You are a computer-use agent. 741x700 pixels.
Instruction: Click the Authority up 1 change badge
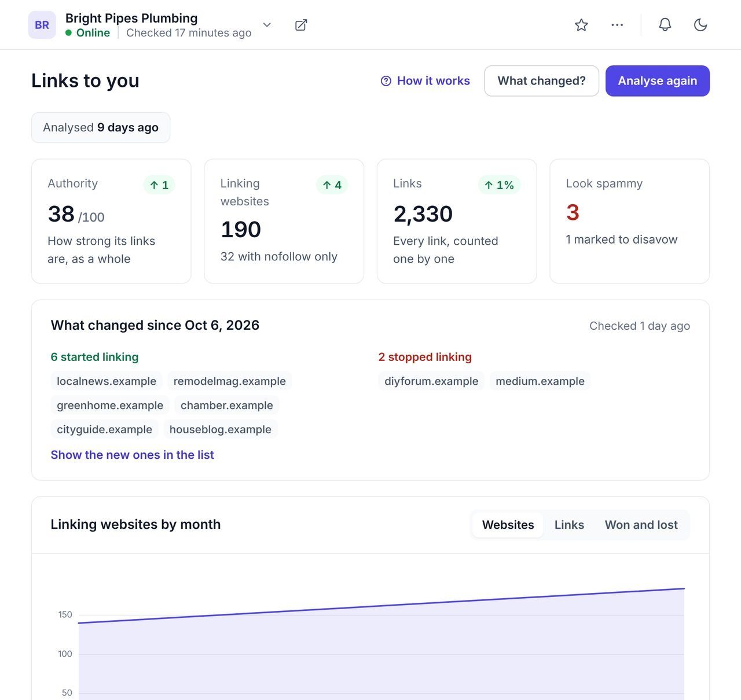tap(159, 185)
